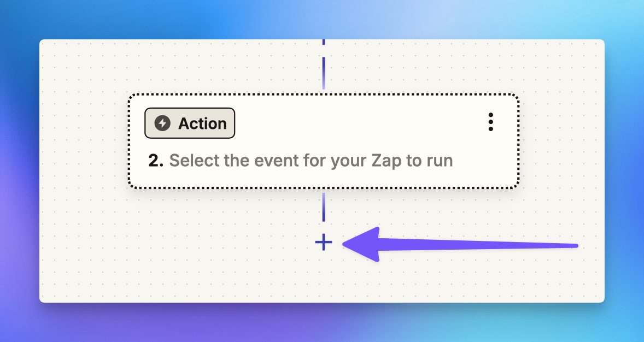Click the dotted canvas right of the Action card

[562, 141]
